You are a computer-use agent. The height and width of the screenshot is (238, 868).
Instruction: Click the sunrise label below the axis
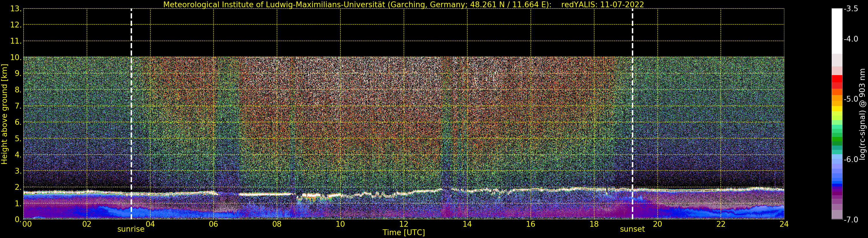click(131, 229)
